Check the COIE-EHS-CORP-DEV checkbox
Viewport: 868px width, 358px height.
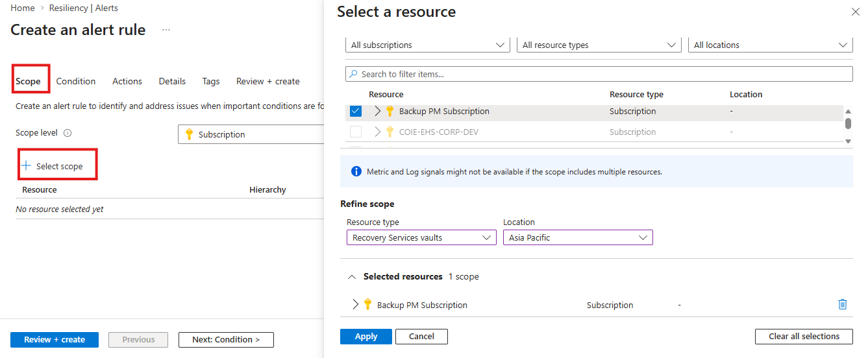pos(356,132)
